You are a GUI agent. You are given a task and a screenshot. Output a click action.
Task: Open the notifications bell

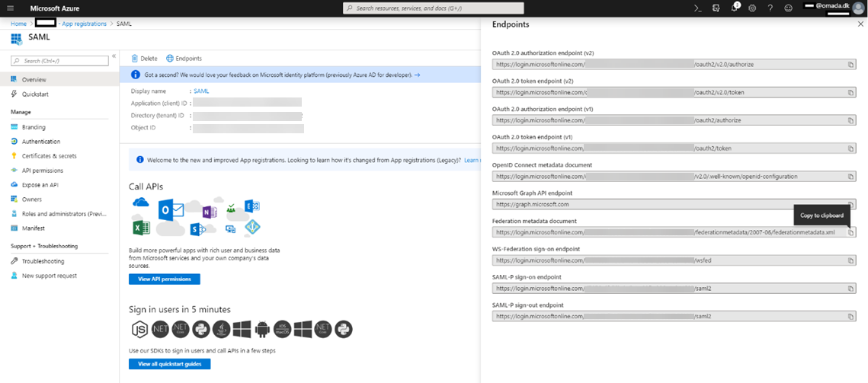[x=734, y=8]
